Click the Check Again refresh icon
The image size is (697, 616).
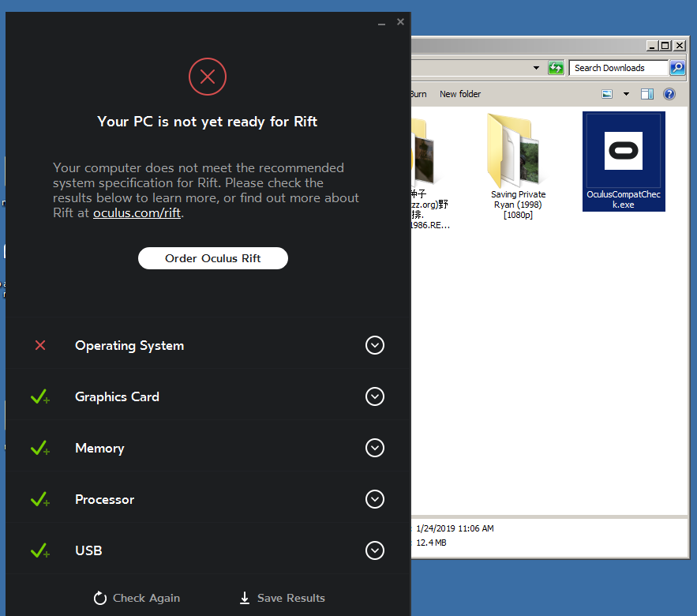[x=100, y=598]
